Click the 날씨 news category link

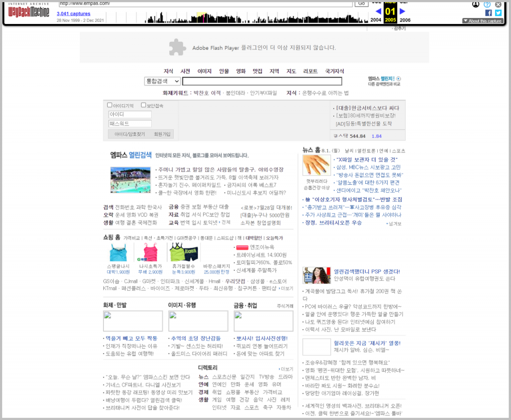349,151
